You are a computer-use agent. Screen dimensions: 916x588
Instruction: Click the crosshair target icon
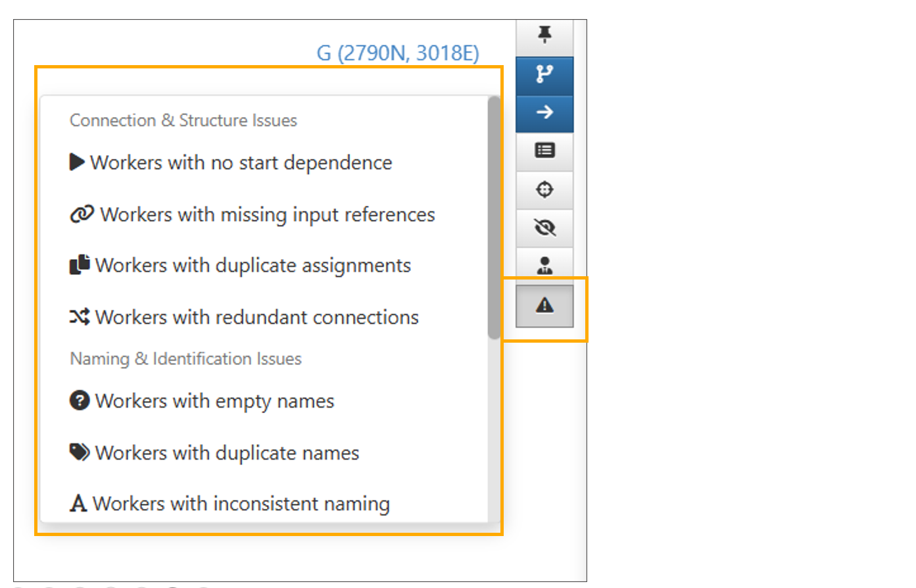pyautogui.click(x=544, y=189)
